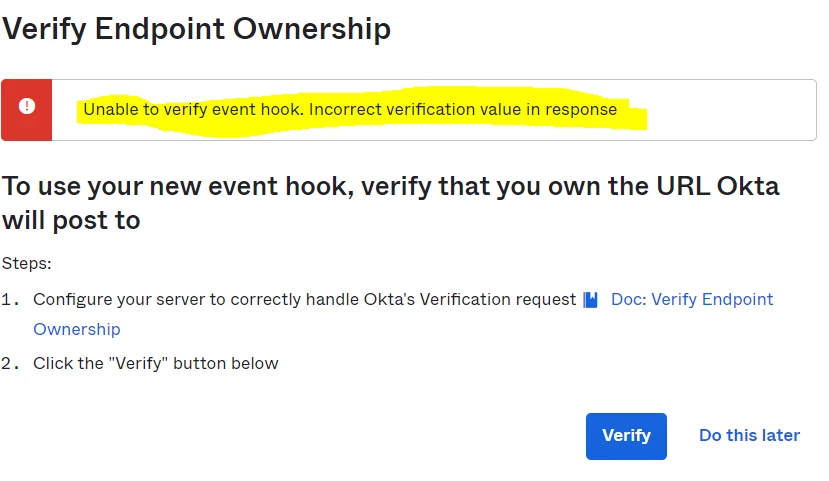Click the 'To use your new event hook' subheading
The width and height of the screenshot is (829, 481).
(x=390, y=203)
